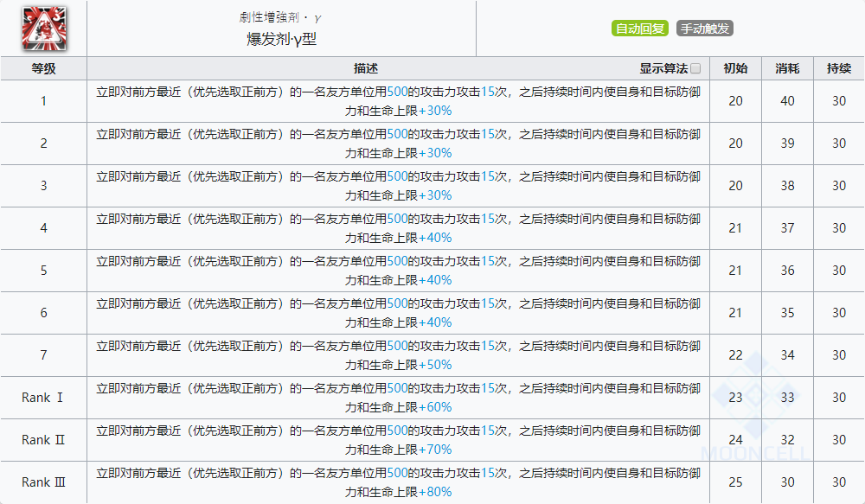The image size is (865, 504).
Task: Click the Rank Ⅱ description with +70%
Action: click(x=398, y=440)
